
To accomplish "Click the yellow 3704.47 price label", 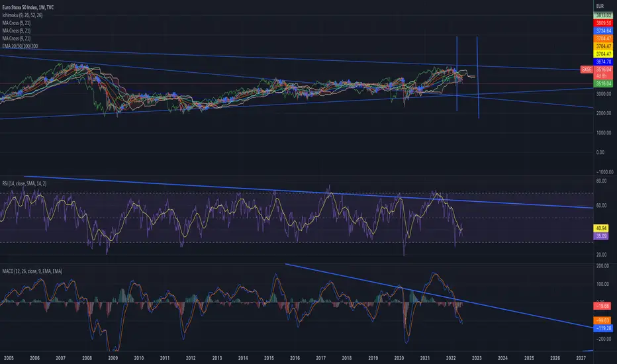I will tap(603, 54).
